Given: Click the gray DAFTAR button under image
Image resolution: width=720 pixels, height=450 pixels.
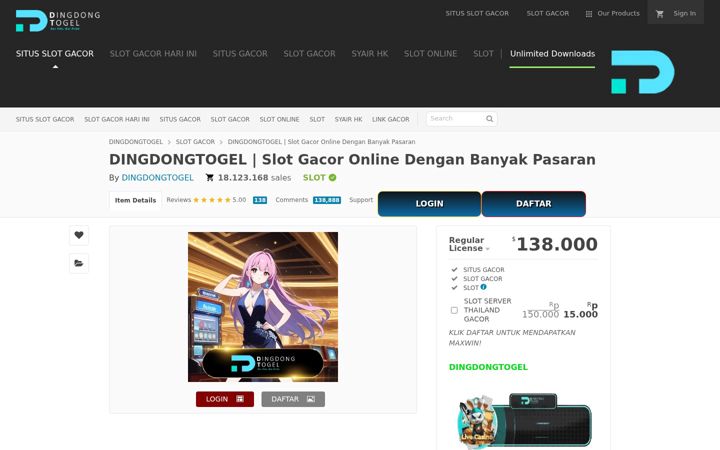Looking at the screenshot, I should click(x=293, y=399).
